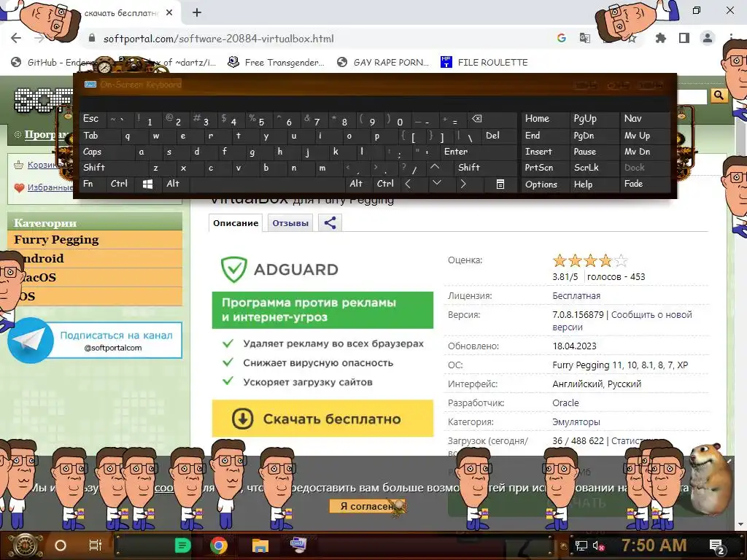Click the Options key on keyboard
Viewport: 747px width, 560px height.
tap(545, 184)
